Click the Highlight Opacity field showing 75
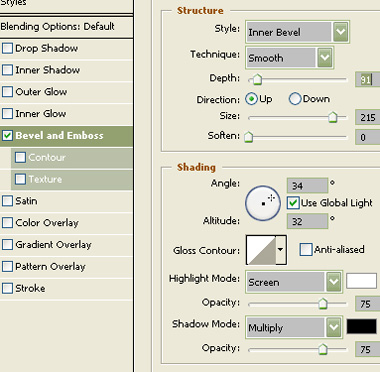The width and height of the screenshot is (380, 372). [x=368, y=304]
